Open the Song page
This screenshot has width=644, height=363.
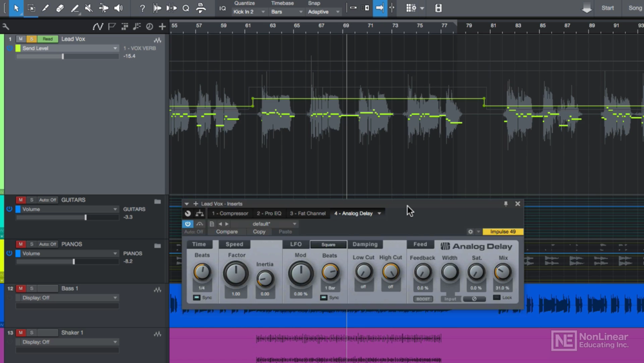coord(636,8)
